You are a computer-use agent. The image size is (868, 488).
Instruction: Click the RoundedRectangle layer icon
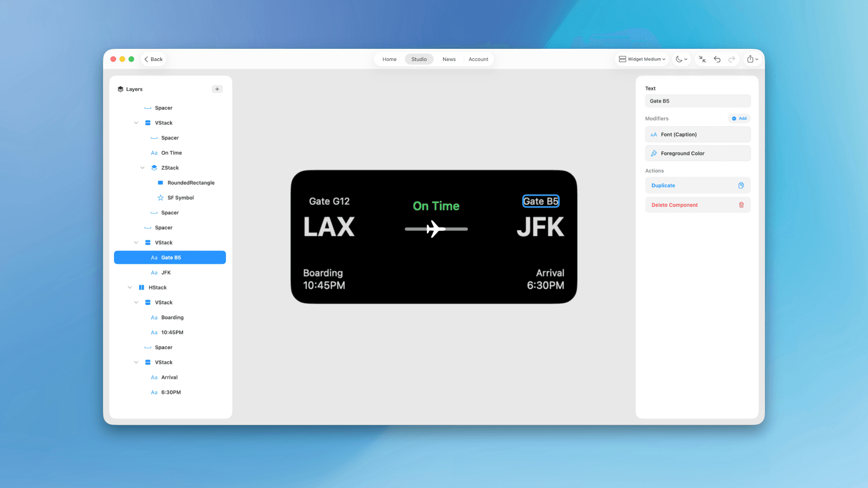[x=161, y=183]
